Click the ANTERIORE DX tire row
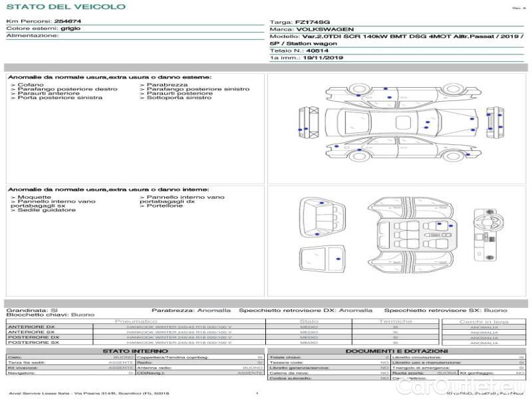The image size is (532, 399). 32,327
